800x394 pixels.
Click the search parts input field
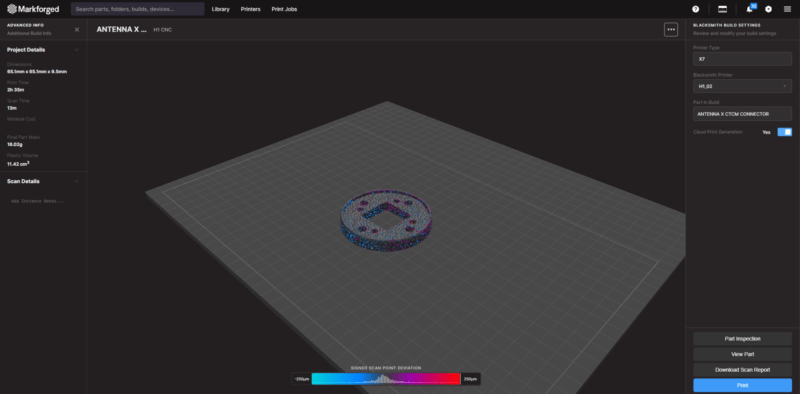point(138,9)
